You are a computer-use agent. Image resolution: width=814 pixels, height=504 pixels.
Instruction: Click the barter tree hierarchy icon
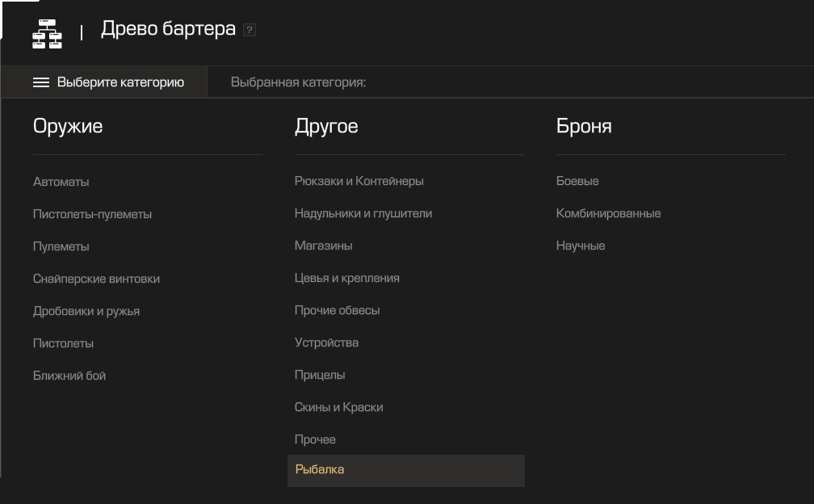(x=47, y=33)
